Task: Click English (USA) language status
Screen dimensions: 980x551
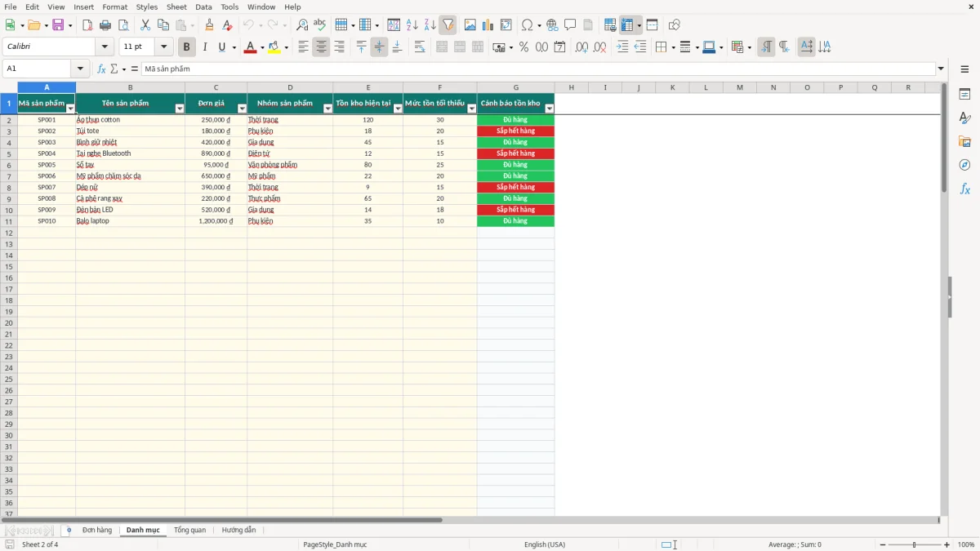Action: click(545, 544)
